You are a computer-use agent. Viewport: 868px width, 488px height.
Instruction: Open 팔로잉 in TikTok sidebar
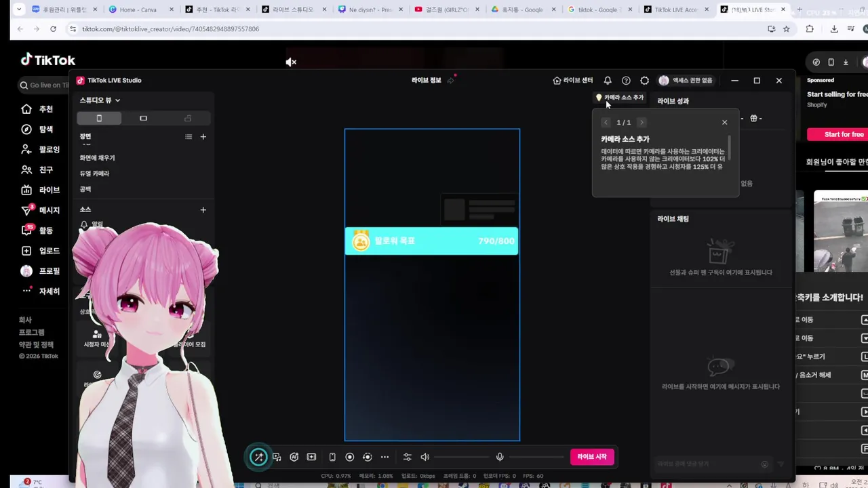(41, 150)
